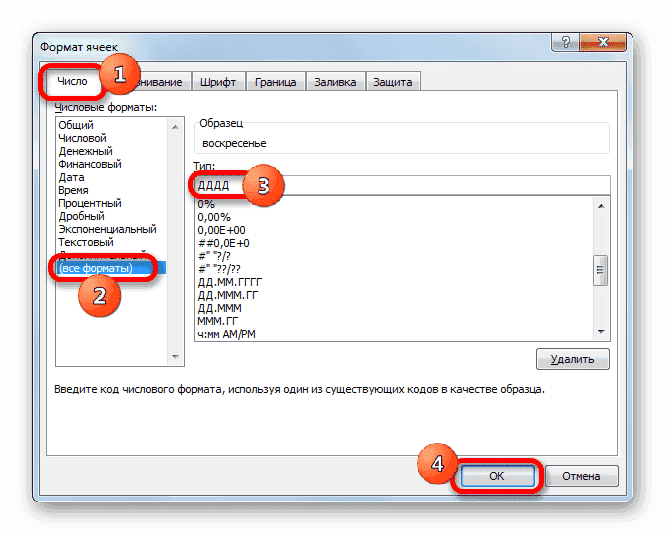The height and width of the screenshot is (535, 666).
Task: Pick the Процентный format
Action: point(90,203)
